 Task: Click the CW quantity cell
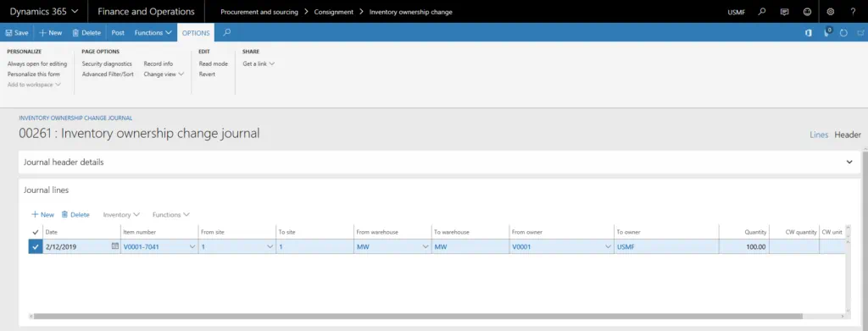(x=793, y=247)
